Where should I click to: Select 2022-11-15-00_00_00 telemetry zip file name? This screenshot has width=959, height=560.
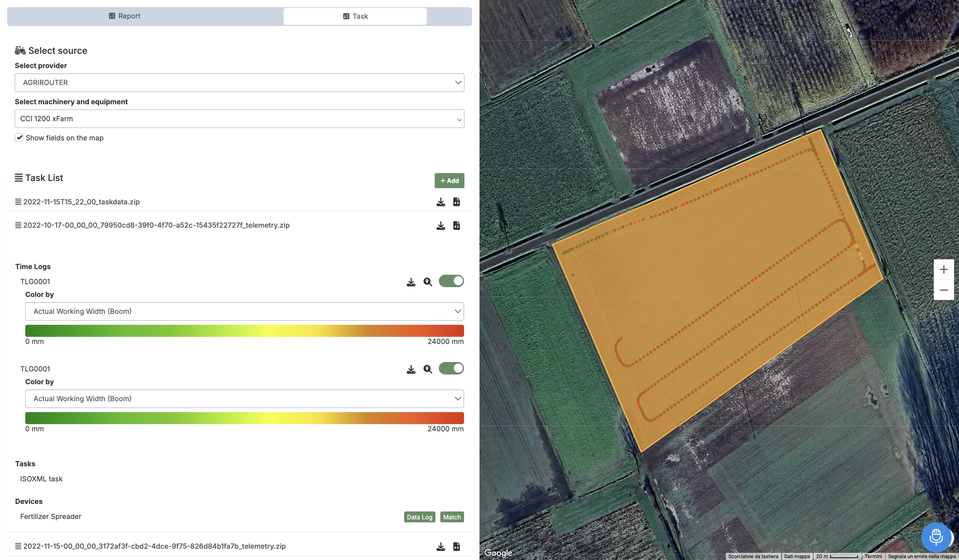point(154,546)
